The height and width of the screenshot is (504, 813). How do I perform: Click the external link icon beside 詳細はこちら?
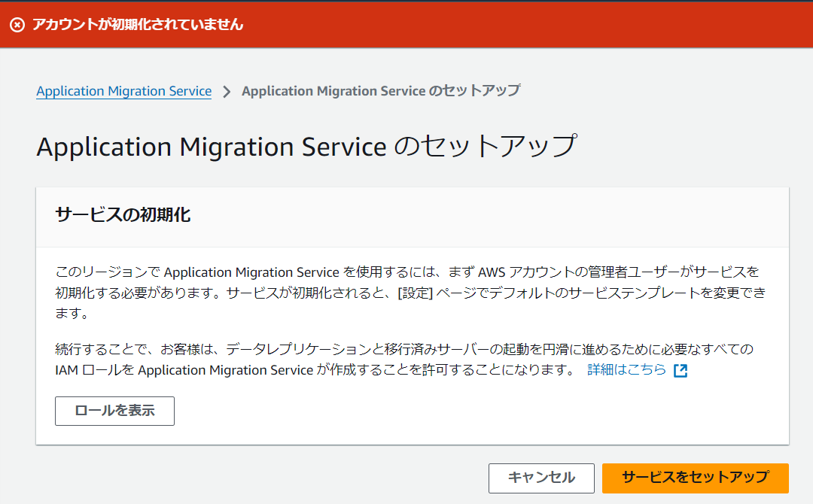click(681, 370)
